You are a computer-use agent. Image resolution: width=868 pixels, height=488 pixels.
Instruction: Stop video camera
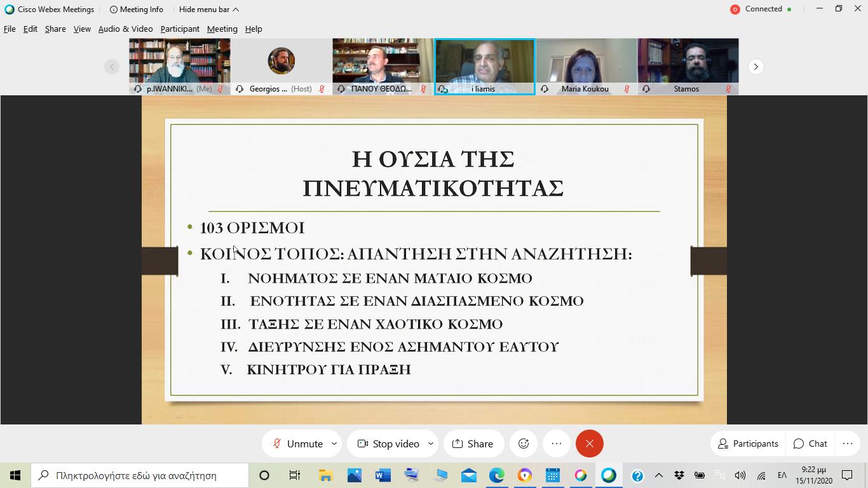point(388,444)
